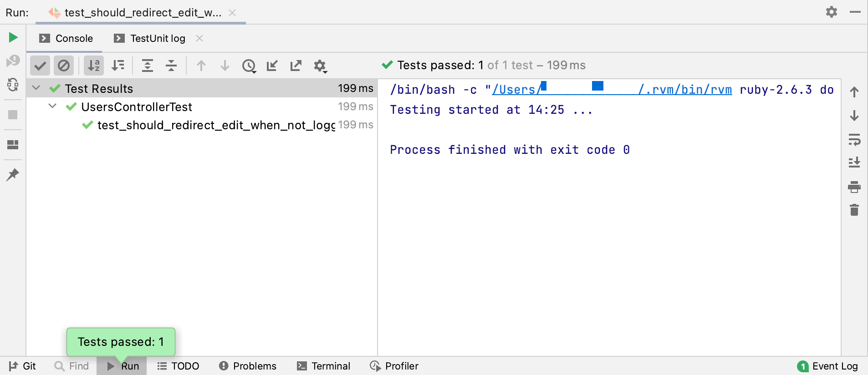The width and height of the screenshot is (868, 375).
Task: Sort tests alphabetically
Action: pos(94,66)
